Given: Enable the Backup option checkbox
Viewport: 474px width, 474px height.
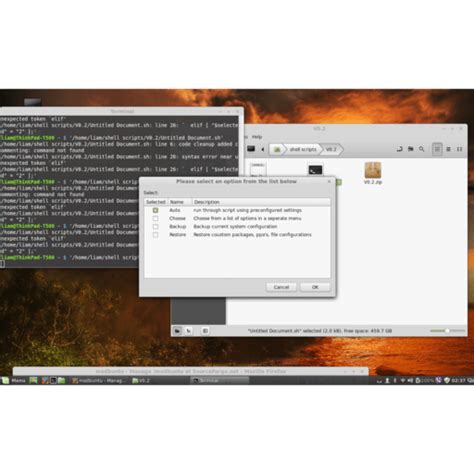Looking at the screenshot, I should coord(155,227).
